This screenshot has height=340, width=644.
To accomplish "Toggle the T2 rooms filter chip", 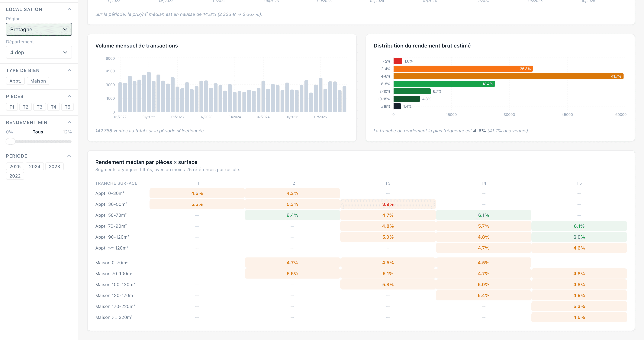I will [25, 107].
